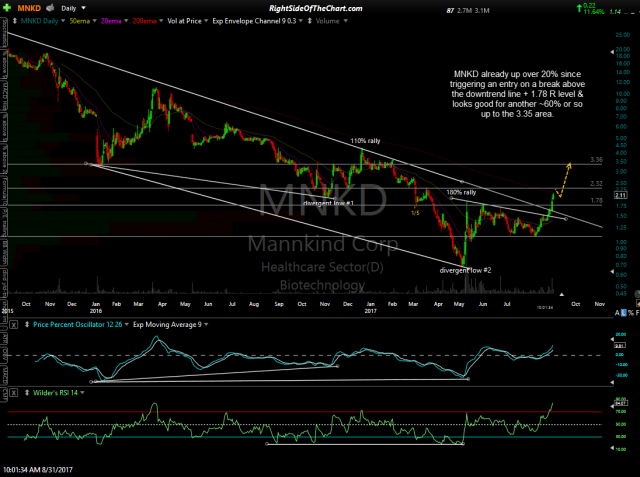This screenshot has height=477, width=640.
Task: Select the '180% rally' chart label
Action: [461, 192]
